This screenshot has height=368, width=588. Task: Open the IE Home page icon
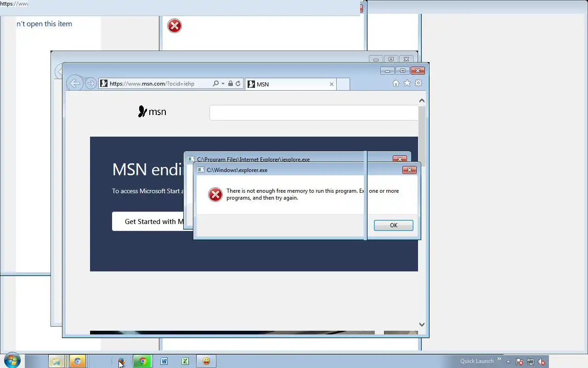[x=396, y=83]
